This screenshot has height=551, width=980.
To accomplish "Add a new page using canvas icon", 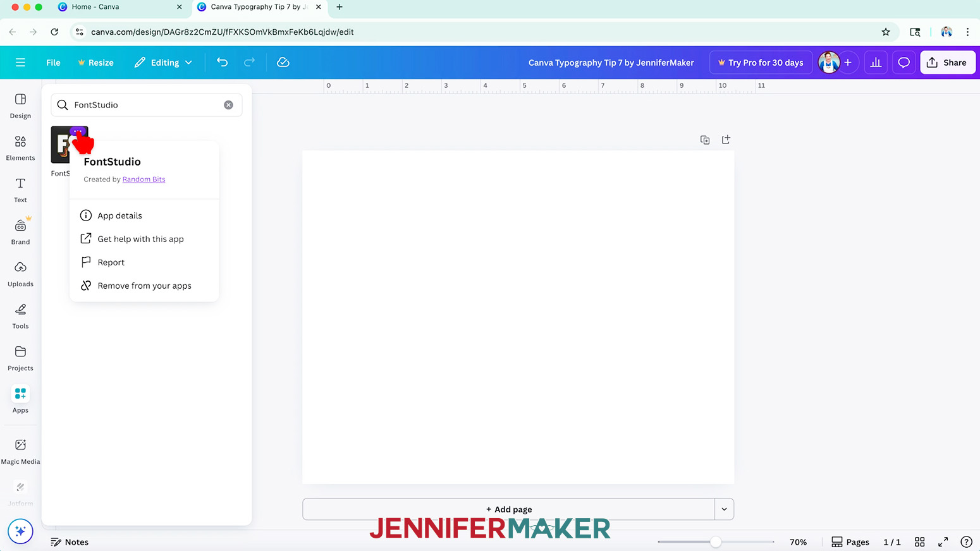I will tap(726, 140).
